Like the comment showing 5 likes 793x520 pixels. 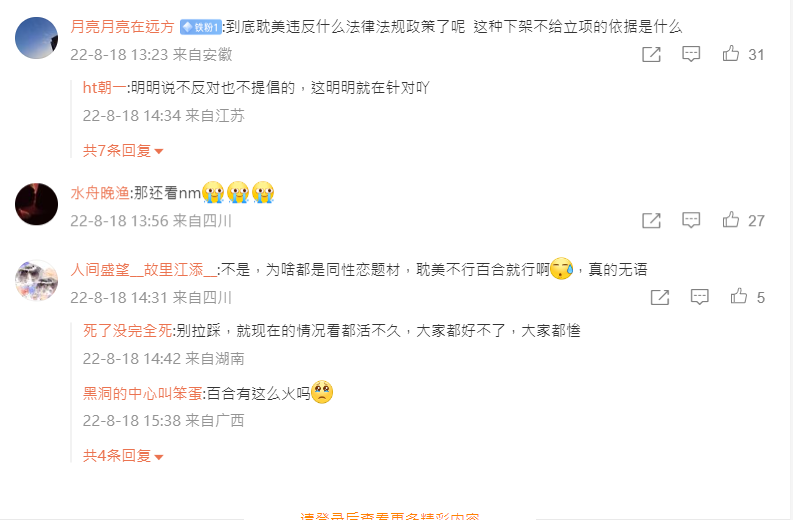(739, 296)
